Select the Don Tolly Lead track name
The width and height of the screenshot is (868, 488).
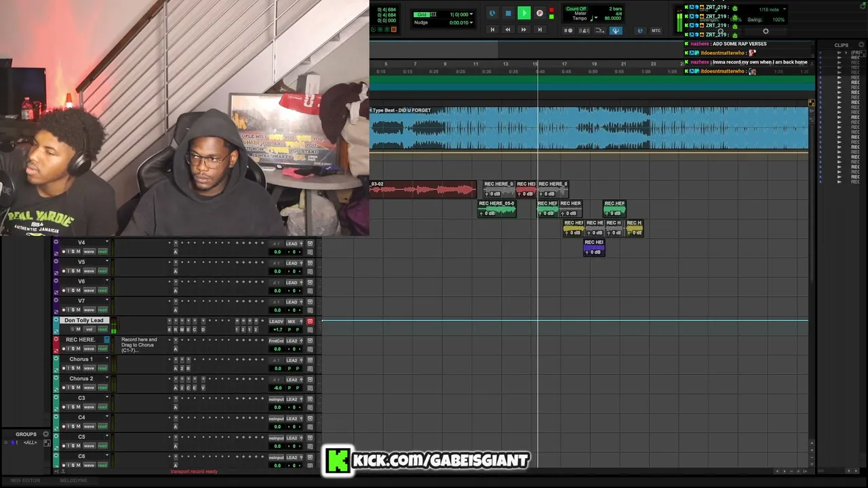[84, 321]
